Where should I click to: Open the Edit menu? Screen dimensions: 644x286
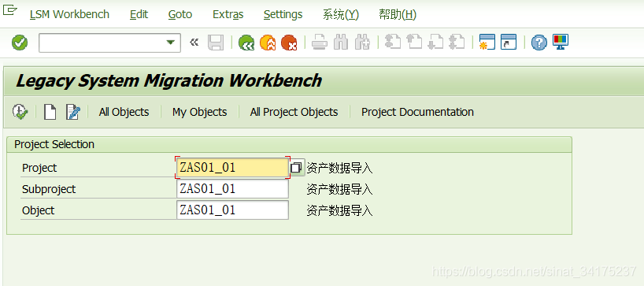[139, 14]
